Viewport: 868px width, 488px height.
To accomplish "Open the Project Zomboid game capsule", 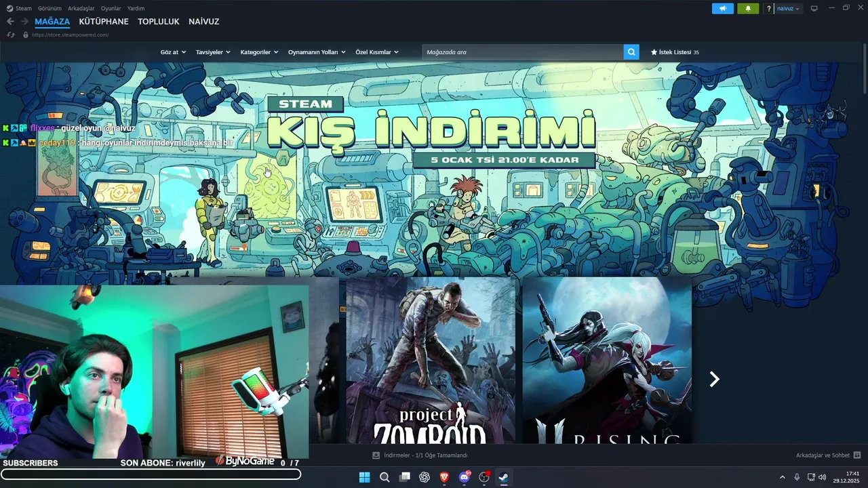I will pyautogui.click(x=431, y=360).
